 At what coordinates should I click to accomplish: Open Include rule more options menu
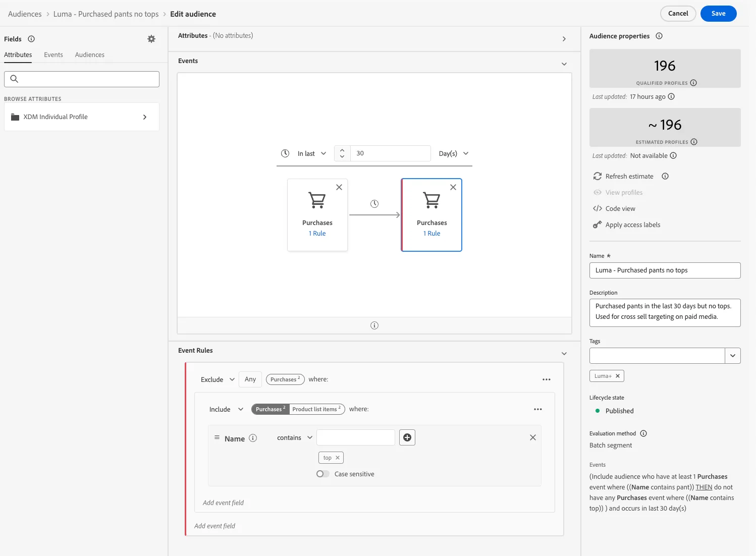click(x=538, y=409)
